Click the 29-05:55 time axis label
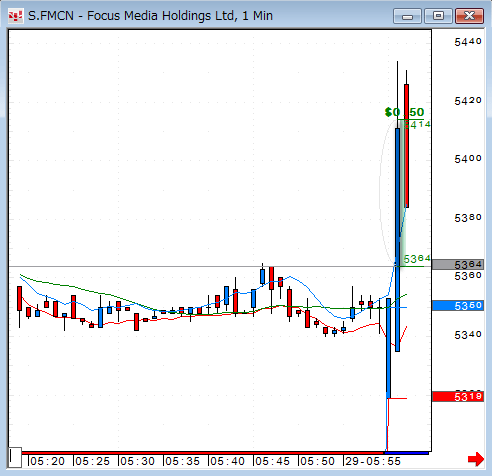Screen dimensions: 492x476 (373, 461)
